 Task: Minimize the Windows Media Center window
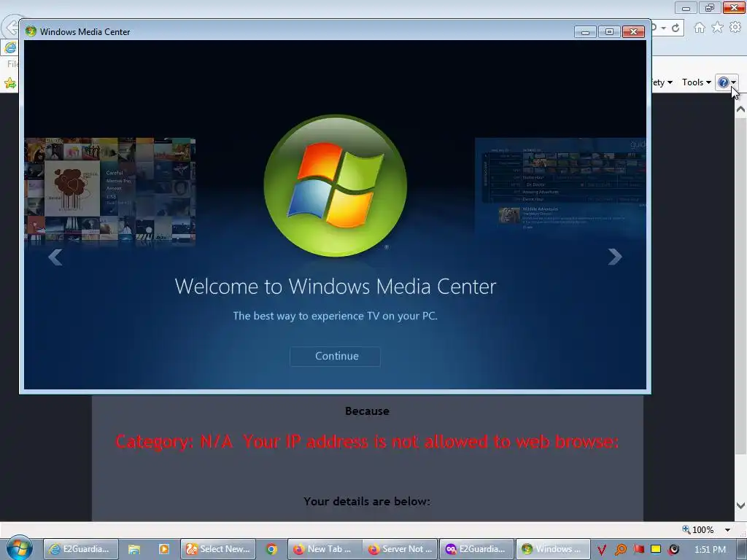586,32
